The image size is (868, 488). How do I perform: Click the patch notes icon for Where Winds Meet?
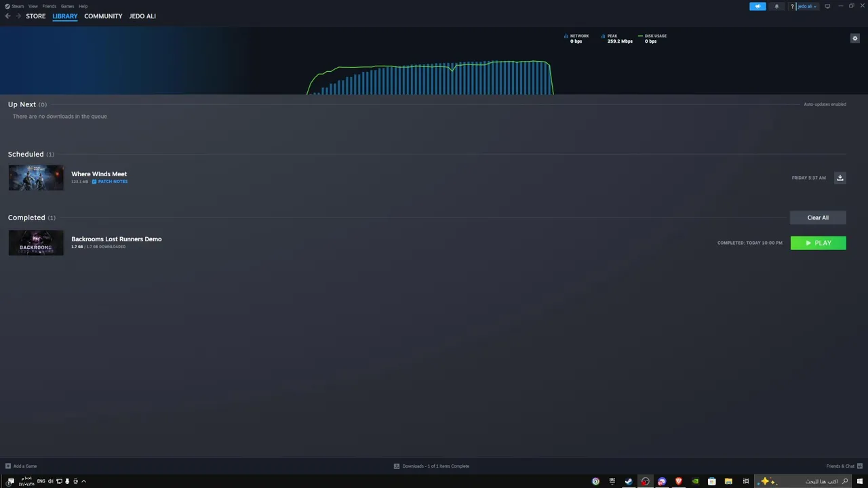click(x=94, y=182)
